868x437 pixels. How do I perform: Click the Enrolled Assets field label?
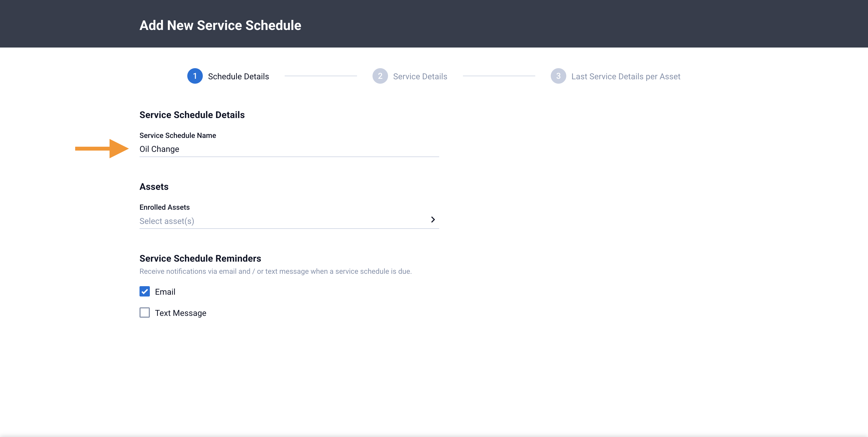[x=165, y=207]
